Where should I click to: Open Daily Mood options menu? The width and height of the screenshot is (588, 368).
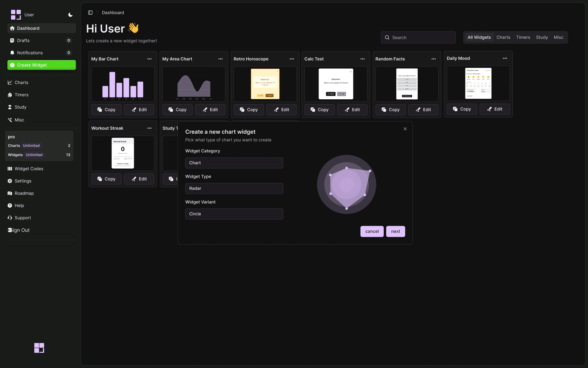pyautogui.click(x=505, y=58)
